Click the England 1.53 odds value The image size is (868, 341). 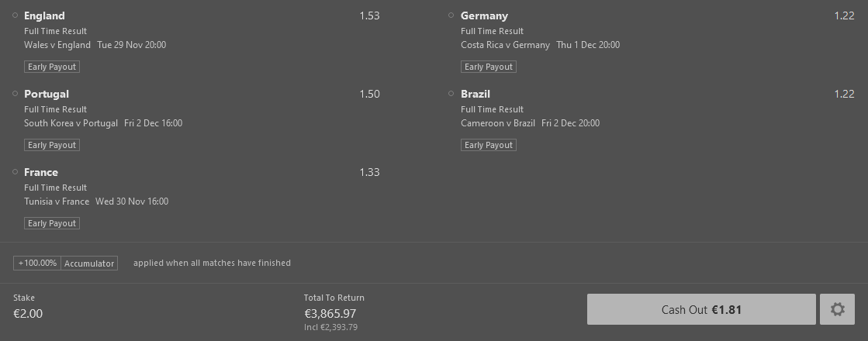pyautogui.click(x=369, y=15)
